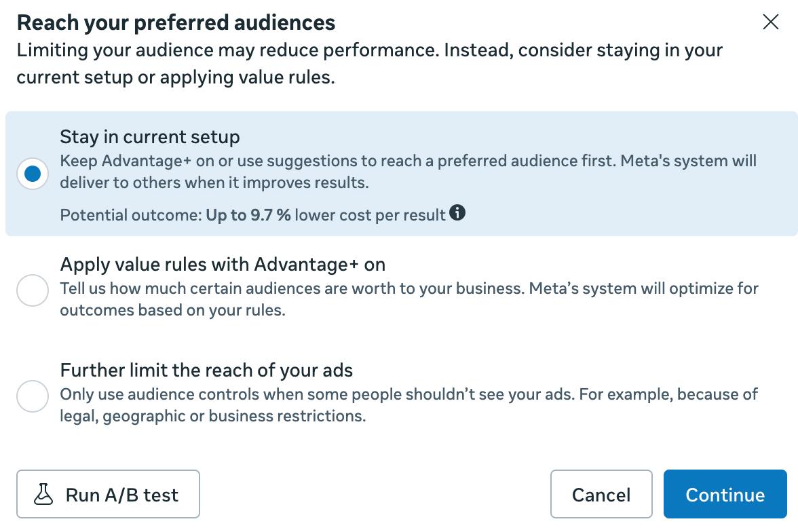Click the Run A/B test label
Viewport: 798px width, 532px height.
click(122, 495)
